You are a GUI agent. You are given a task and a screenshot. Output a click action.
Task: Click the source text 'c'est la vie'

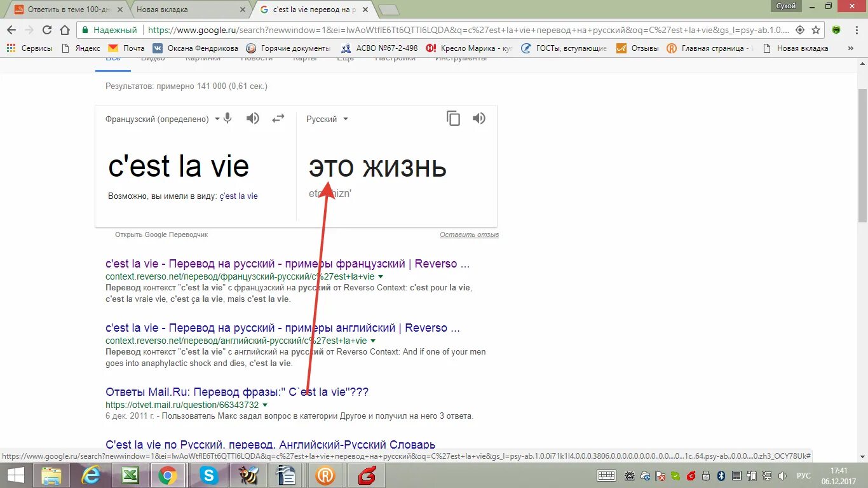coord(179,167)
